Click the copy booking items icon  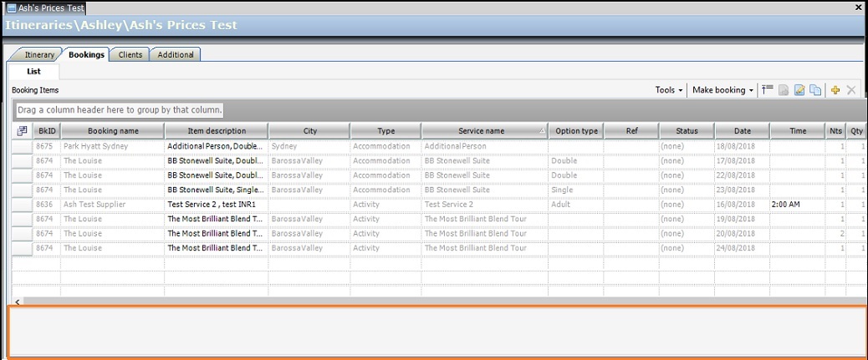[x=815, y=90]
